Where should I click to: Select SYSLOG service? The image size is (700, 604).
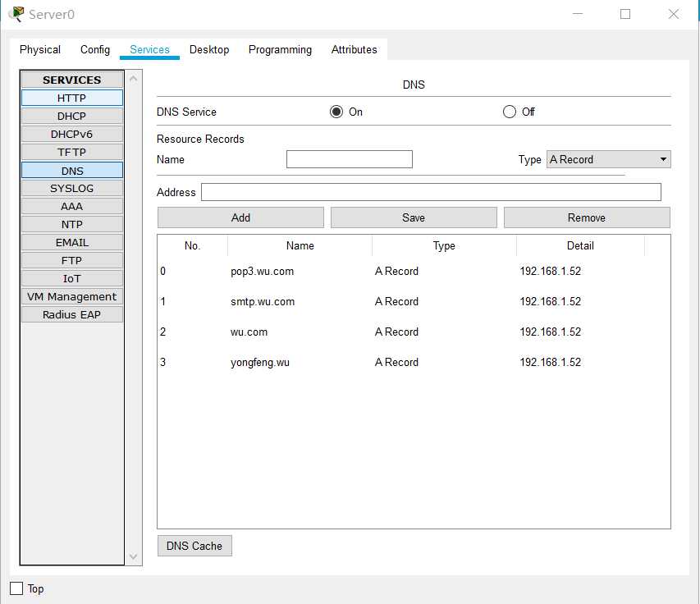click(72, 189)
